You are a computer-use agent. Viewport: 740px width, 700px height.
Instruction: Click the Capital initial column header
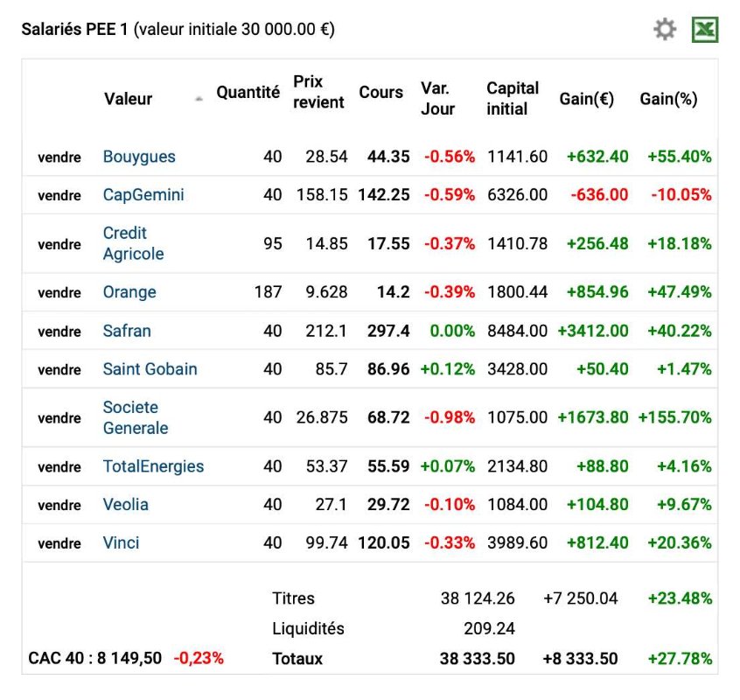point(513,98)
